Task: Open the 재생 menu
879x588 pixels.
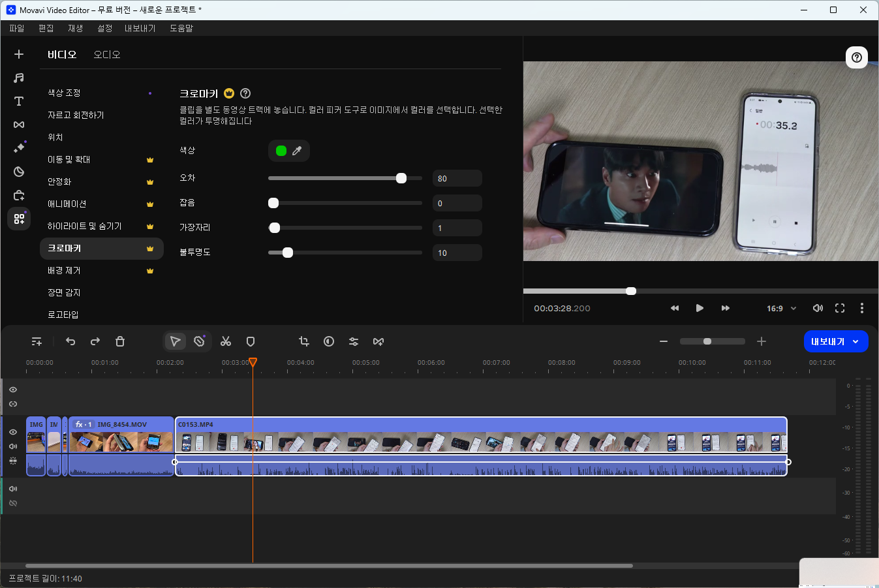Action: coord(76,28)
